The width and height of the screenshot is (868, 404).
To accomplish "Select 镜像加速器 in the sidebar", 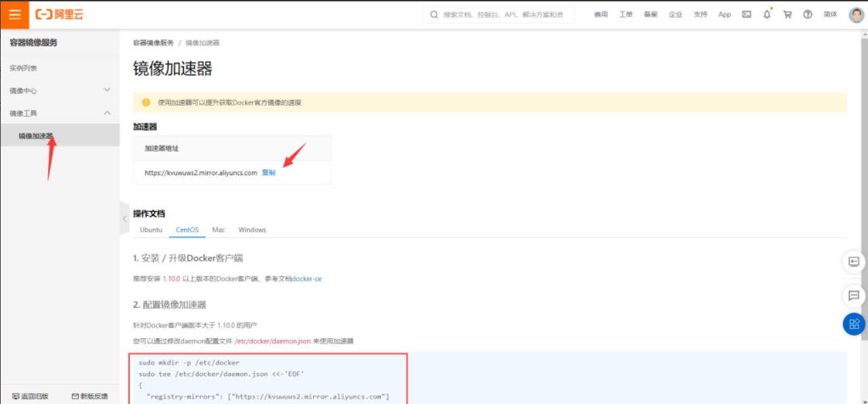I will tap(60, 135).
